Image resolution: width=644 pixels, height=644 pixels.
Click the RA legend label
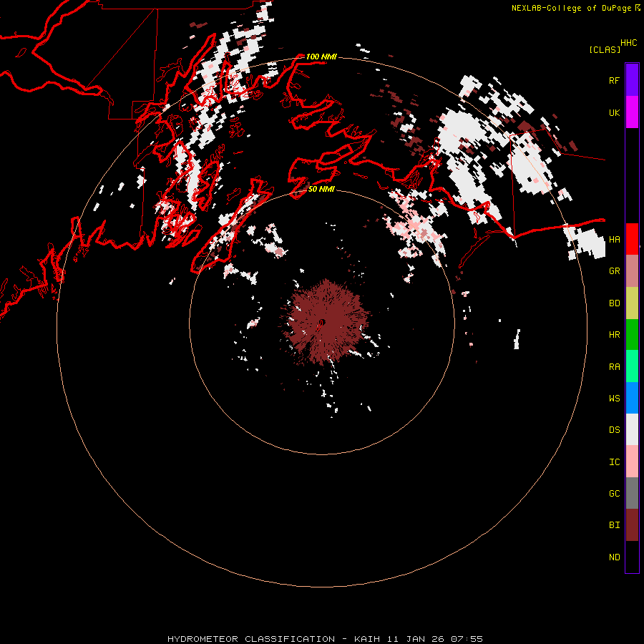pos(614,367)
